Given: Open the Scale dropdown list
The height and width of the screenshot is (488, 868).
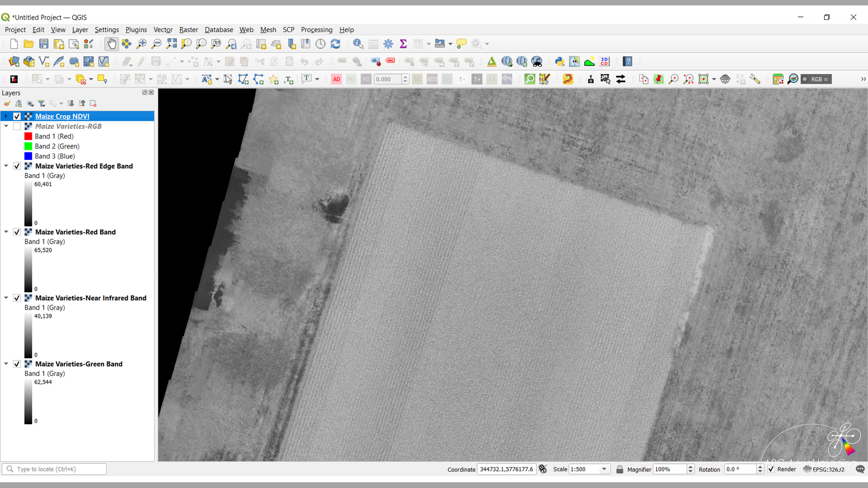Looking at the screenshot, I should pos(604,469).
